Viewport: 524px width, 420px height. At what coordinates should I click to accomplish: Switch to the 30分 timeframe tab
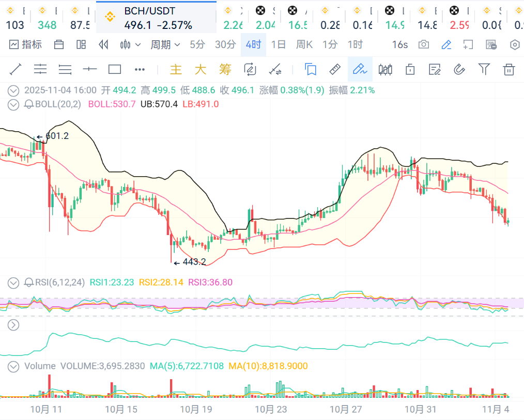(x=225, y=45)
